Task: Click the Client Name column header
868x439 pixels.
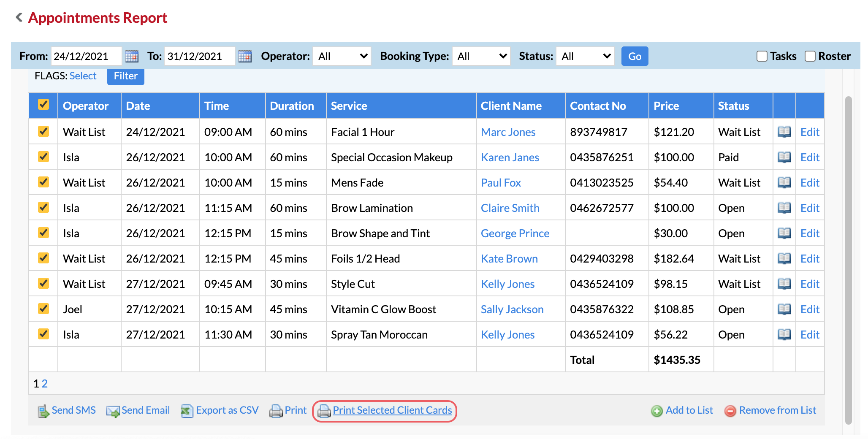Action: point(521,106)
